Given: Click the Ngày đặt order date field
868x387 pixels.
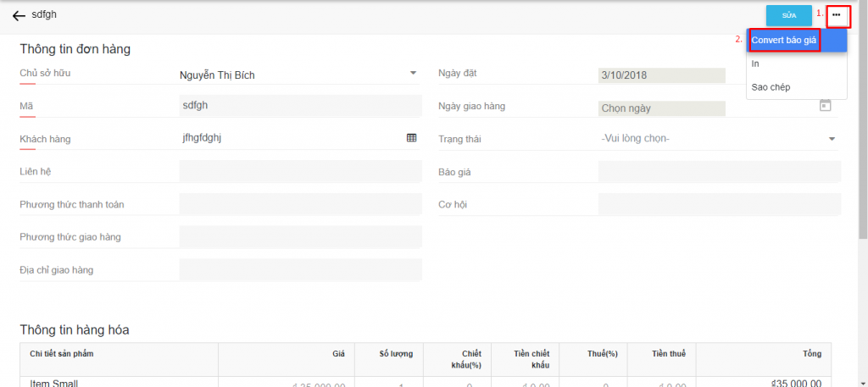Looking at the screenshot, I should (x=661, y=75).
